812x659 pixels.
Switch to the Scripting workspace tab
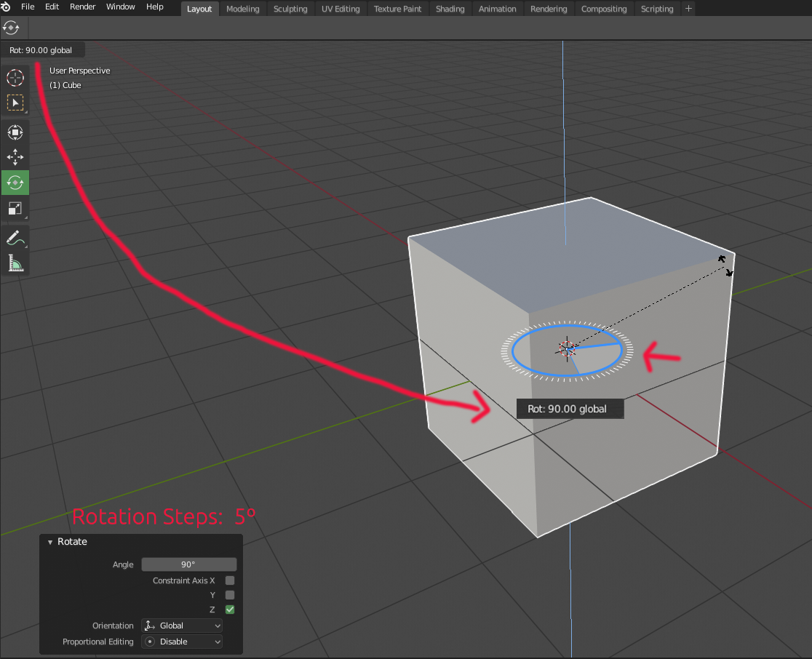(x=657, y=9)
